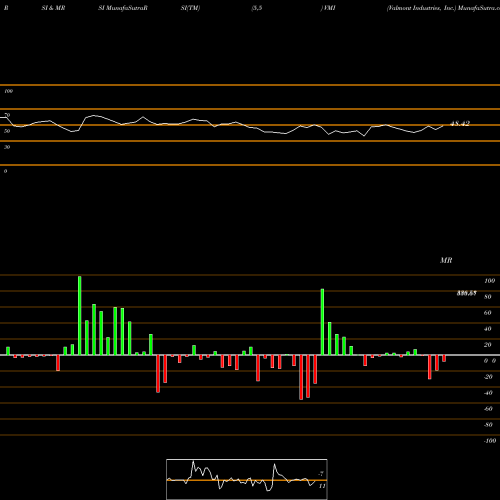Viewport: 500px width, 500px height.
Task: Click the RSI value label 48.42
Action: pyautogui.click(x=460, y=124)
